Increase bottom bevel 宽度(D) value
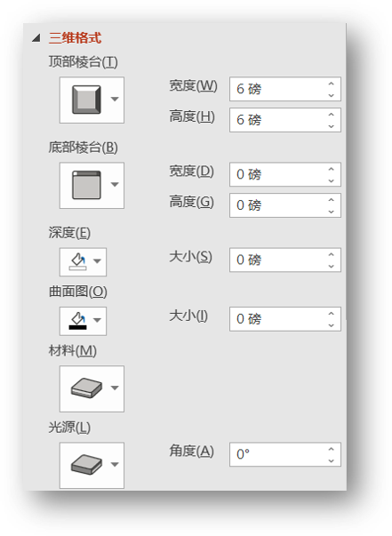Image resolution: width=392 pixels, height=536 pixels. [331, 169]
